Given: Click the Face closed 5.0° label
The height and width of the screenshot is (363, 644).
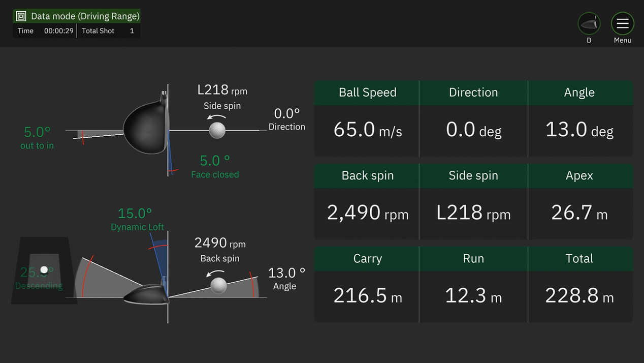Looking at the screenshot, I should click(x=215, y=167).
